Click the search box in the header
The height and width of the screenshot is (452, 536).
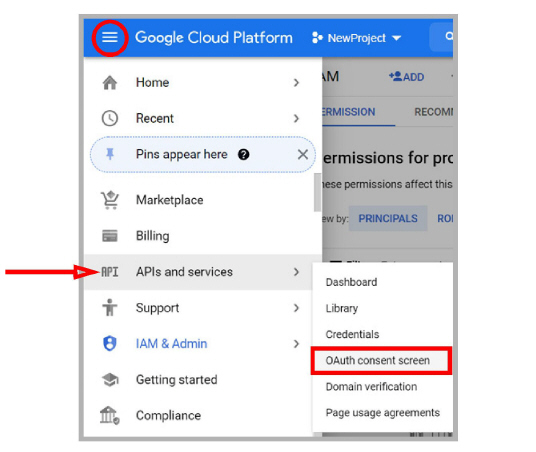(x=441, y=37)
